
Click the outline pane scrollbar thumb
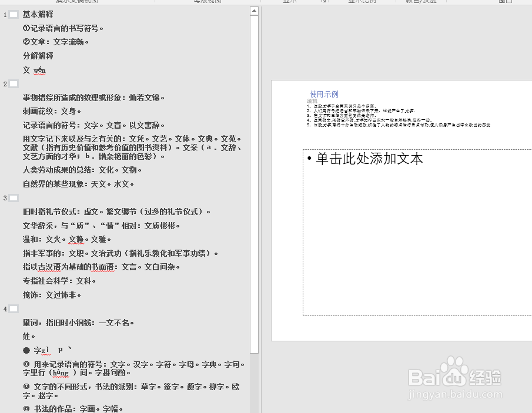pos(254,184)
